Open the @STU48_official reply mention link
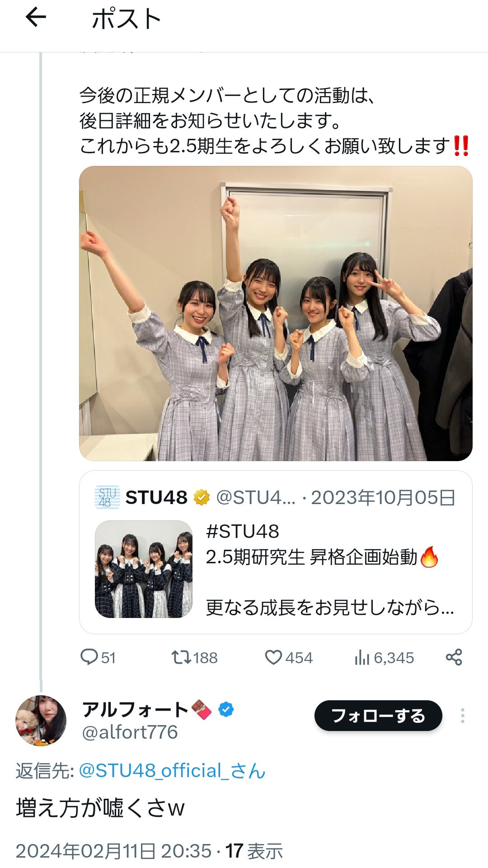Image resolution: width=488 pixels, height=868 pixels. pos(172,771)
